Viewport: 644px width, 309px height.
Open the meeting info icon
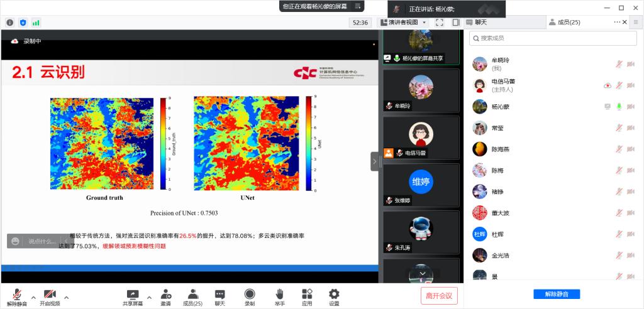pos(10,23)
